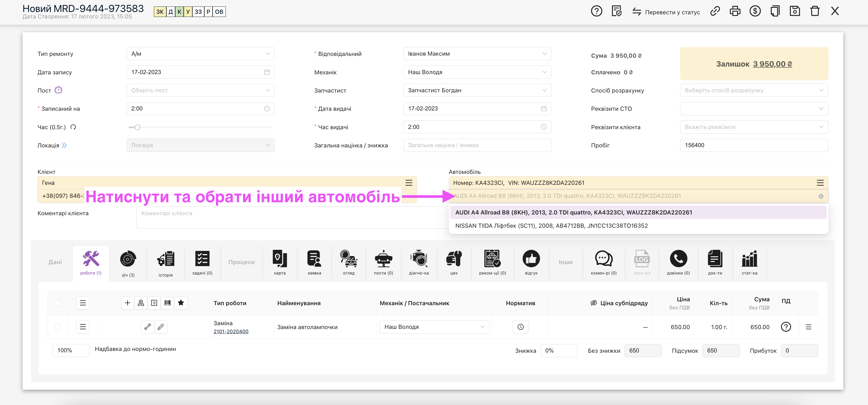Click the add work plus icon
Image resolution: width=868 pixels, height=405 pixels.
coord(127,303)
